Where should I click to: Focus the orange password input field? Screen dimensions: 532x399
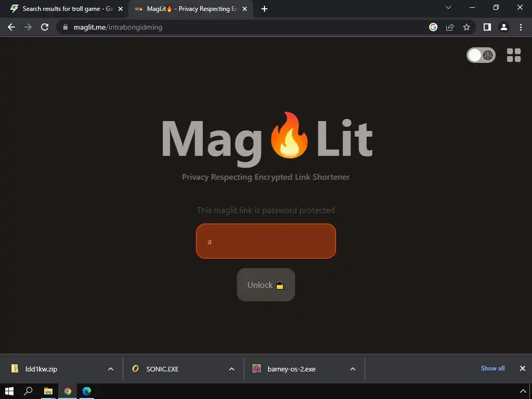265,241
